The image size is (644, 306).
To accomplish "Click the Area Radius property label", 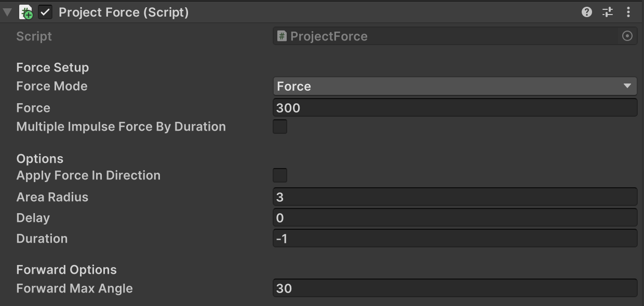I will (x=52, y=197).
